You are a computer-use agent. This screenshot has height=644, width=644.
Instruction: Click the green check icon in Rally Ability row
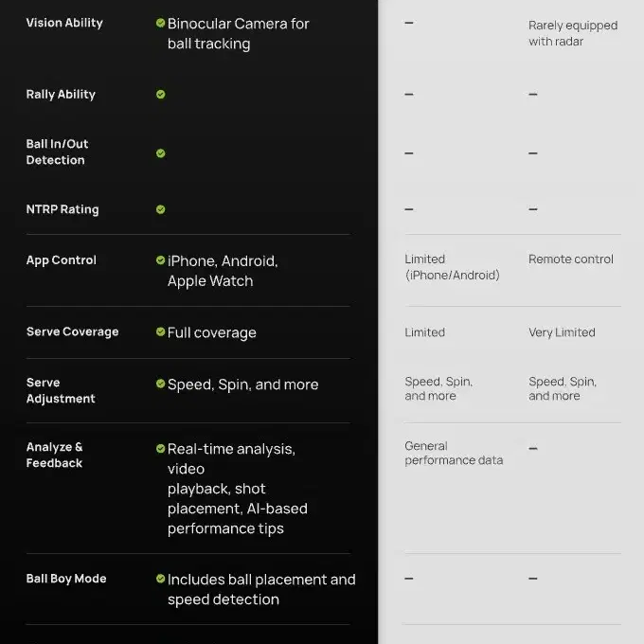coord(161,95)
